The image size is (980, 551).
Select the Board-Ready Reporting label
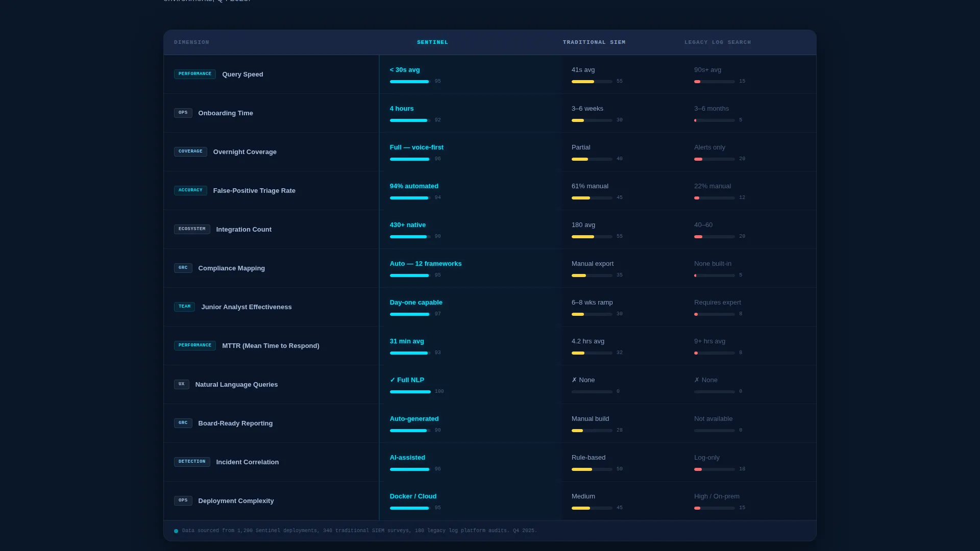coord(235,423)
